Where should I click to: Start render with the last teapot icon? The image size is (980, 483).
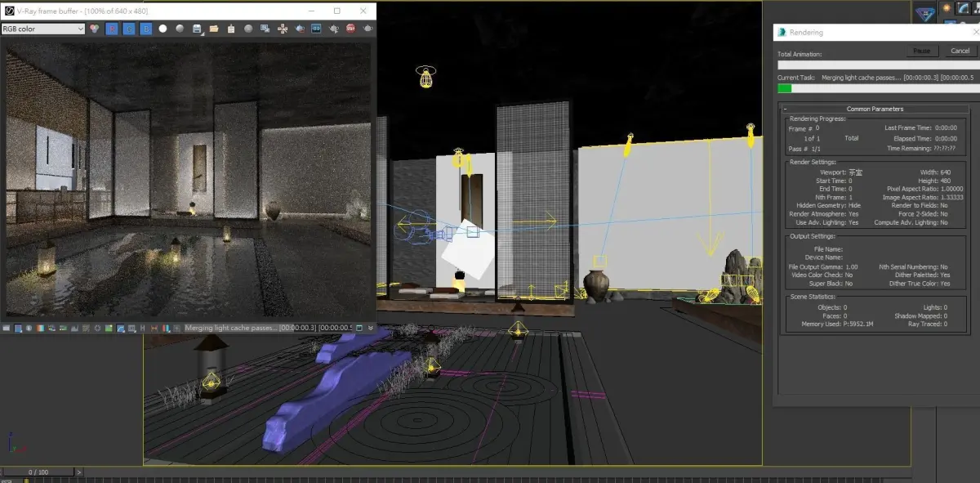point(368,29)
